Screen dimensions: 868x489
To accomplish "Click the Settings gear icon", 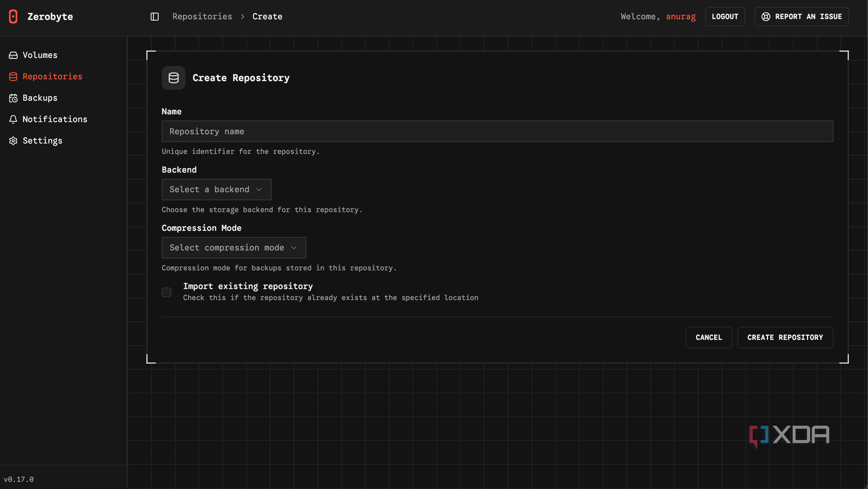I will [13, 141].
